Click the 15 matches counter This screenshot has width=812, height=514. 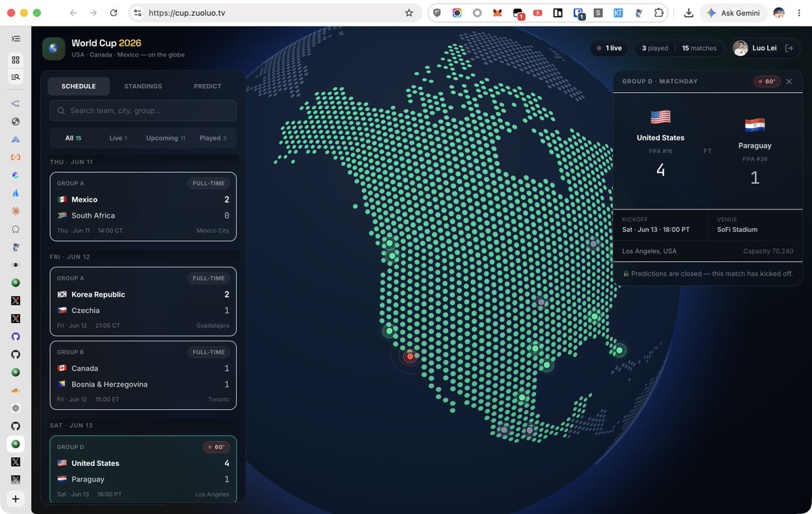pyautogui.click(x=699, y=48)
